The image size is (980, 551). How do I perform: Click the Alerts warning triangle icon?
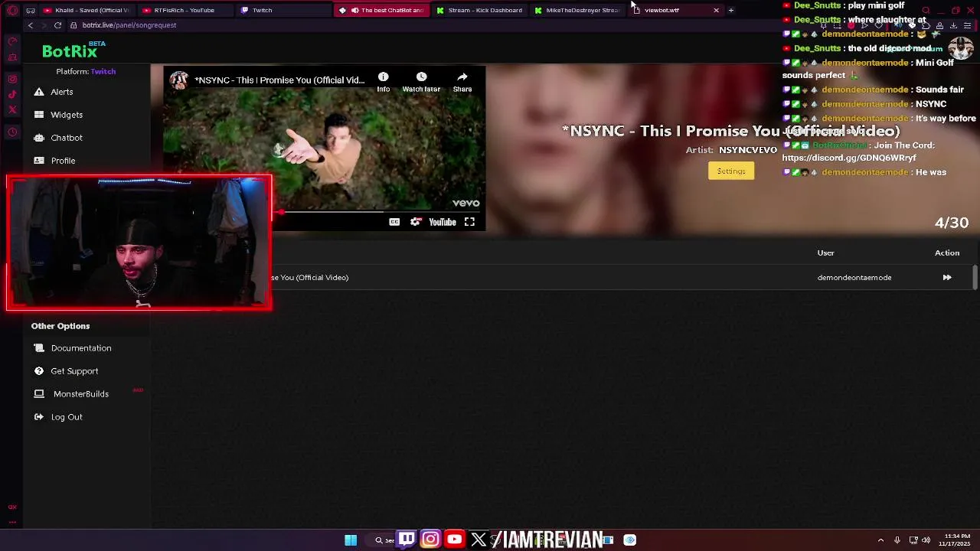pyautogui.click(x=39, y=92)
